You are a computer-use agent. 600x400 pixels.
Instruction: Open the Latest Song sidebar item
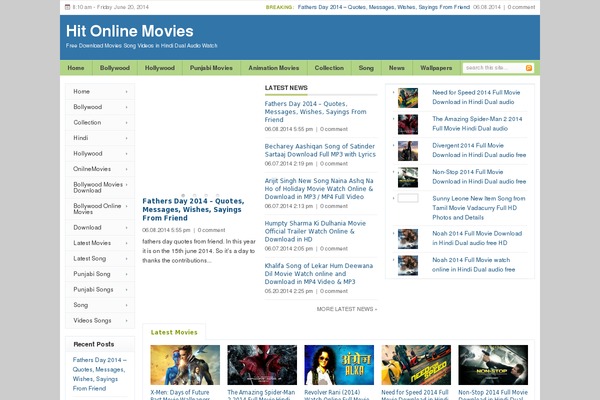coord(100,258)
